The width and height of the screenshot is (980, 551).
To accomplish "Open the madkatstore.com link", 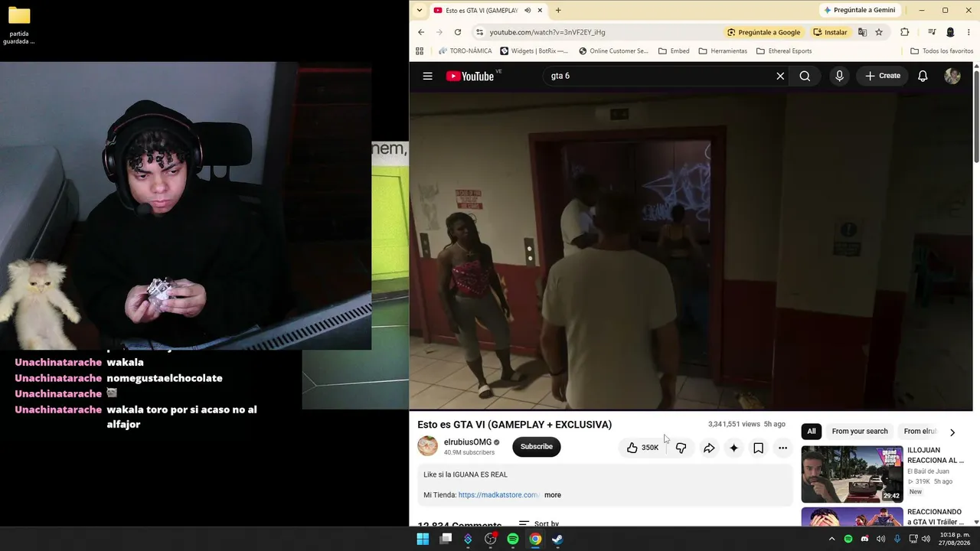I will pyautogui.click(x=498, y=495).
